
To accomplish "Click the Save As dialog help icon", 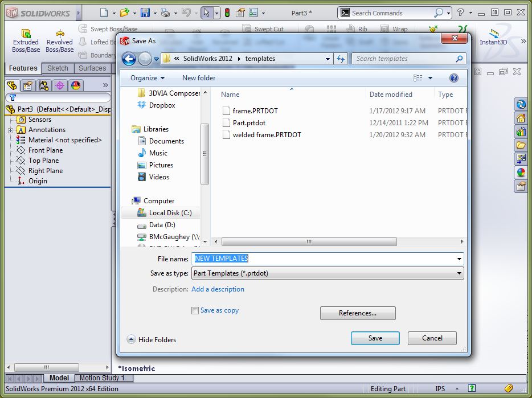I will coord(453,78).
